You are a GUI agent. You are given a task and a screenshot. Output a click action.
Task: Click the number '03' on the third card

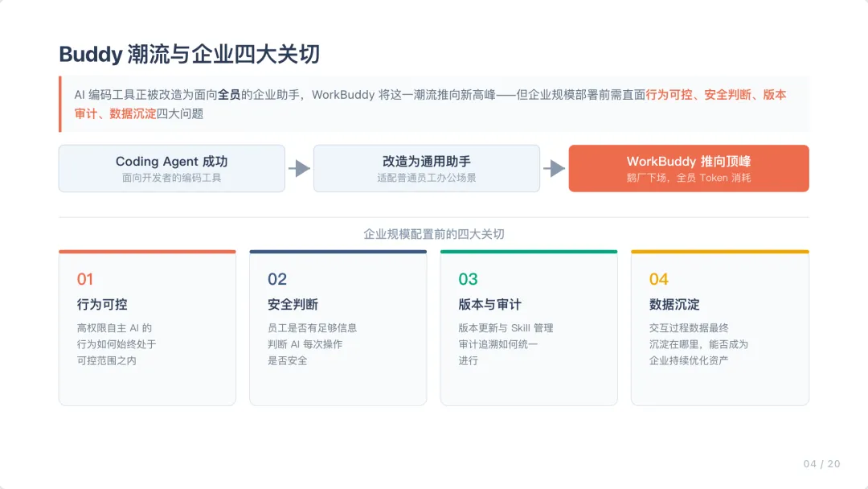click(x=468, y=279)
